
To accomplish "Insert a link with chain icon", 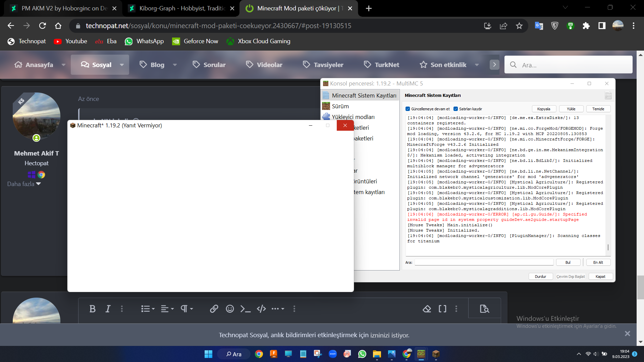I will click(x=214, y=309).
